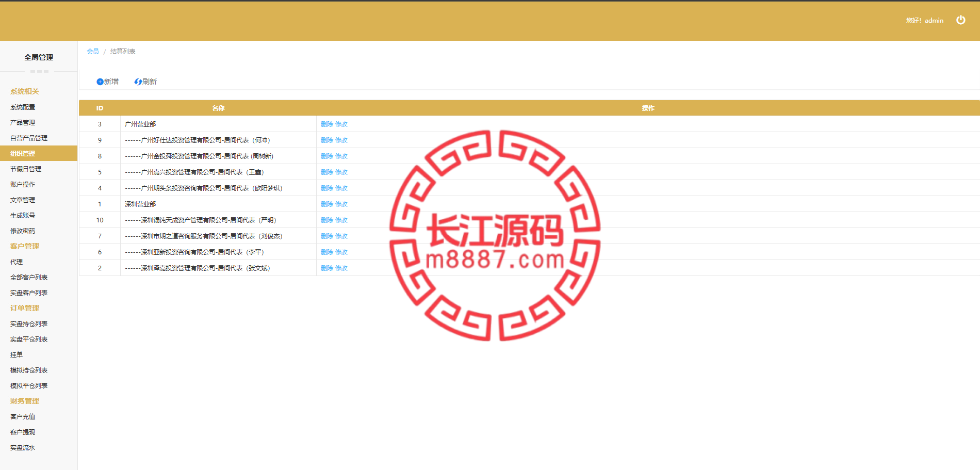Open 实盘平仓列表 in the sidebar
This screenshot has width=980, height=470.
click(x=29, y=339)
